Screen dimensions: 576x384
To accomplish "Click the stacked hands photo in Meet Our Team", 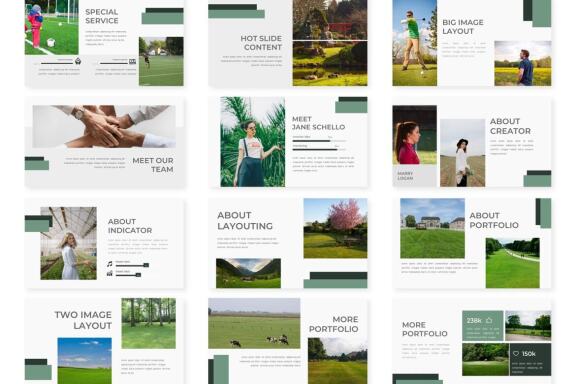I will pos(104,126).
